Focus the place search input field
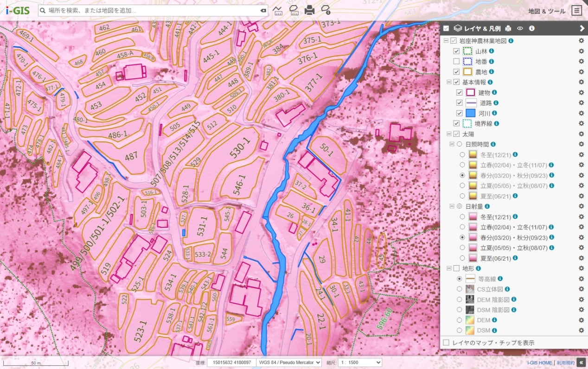588x369 pixels. [x=153, y=10]
